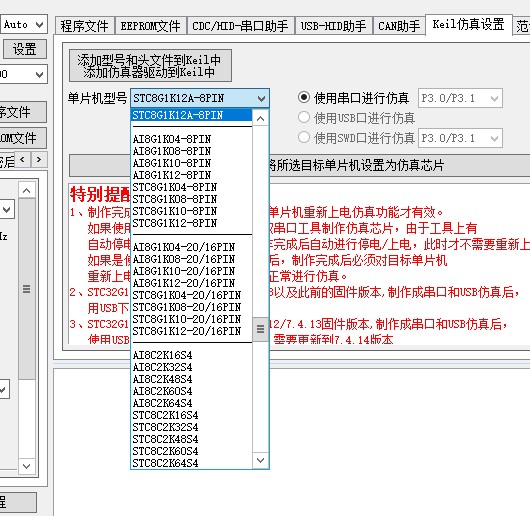
Task: Choose AI8G1K08-8PIN from the list
Action: (191, 151)
